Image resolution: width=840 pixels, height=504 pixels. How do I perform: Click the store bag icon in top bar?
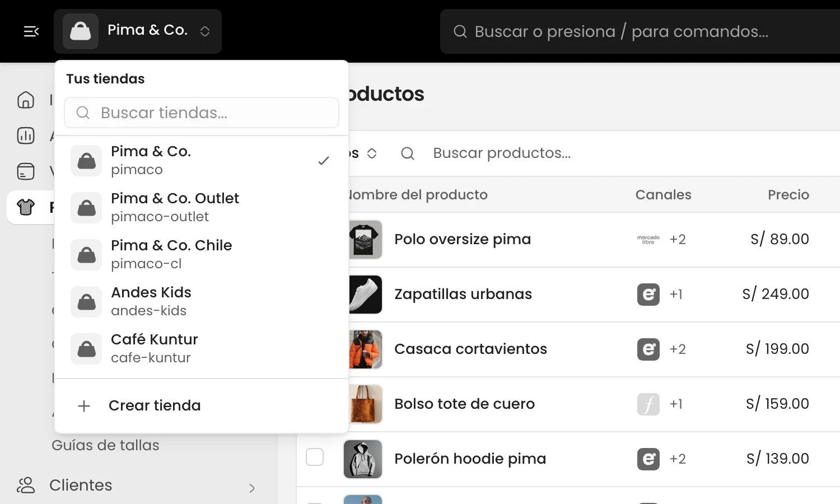coord(81,31)
